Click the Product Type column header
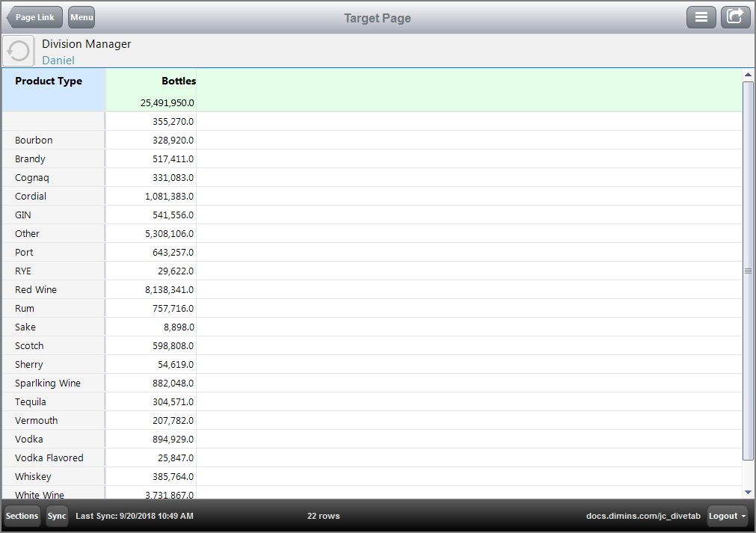This screenshot has height=533, width=756. (x=47, y=81)
